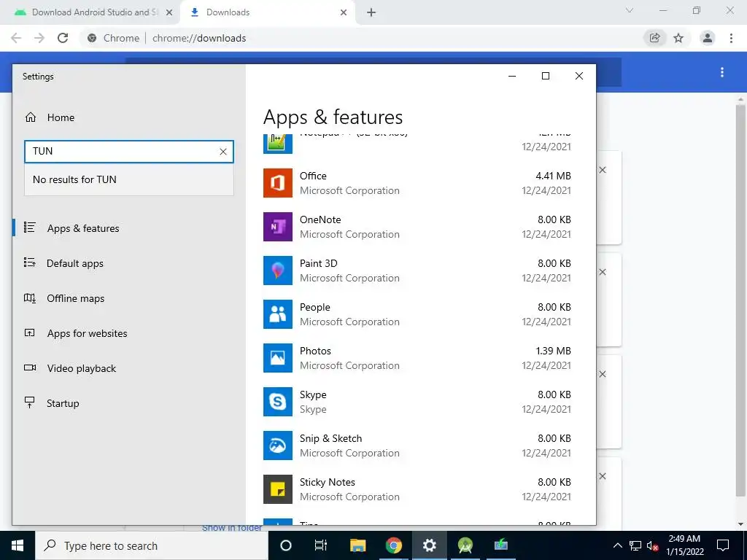Open the Windows Start menu
Screen dimensions: 747x560
(x=18, y=545)
